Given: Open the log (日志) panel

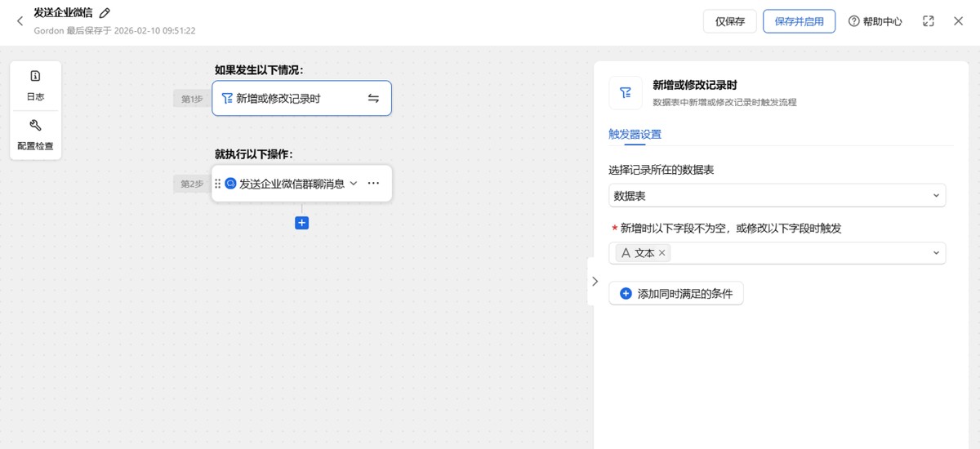Looking at the screenshot, I should coord(35,85).
